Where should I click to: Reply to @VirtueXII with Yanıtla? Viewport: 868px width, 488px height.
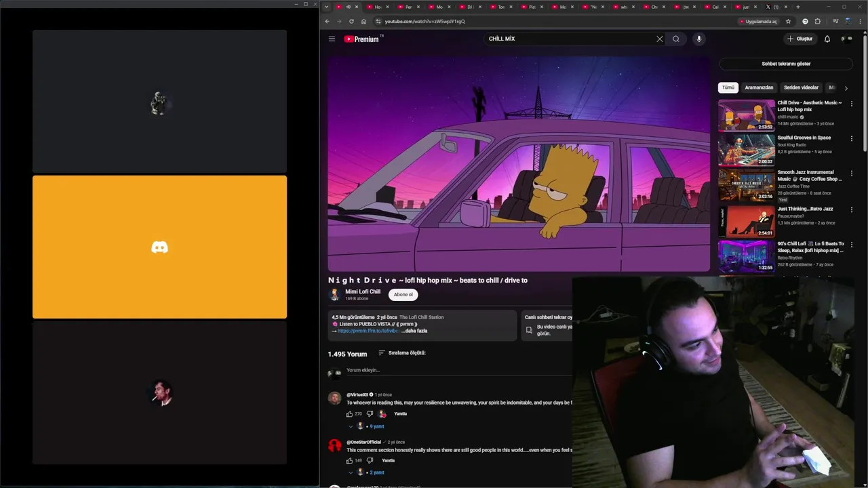[400, 413]
